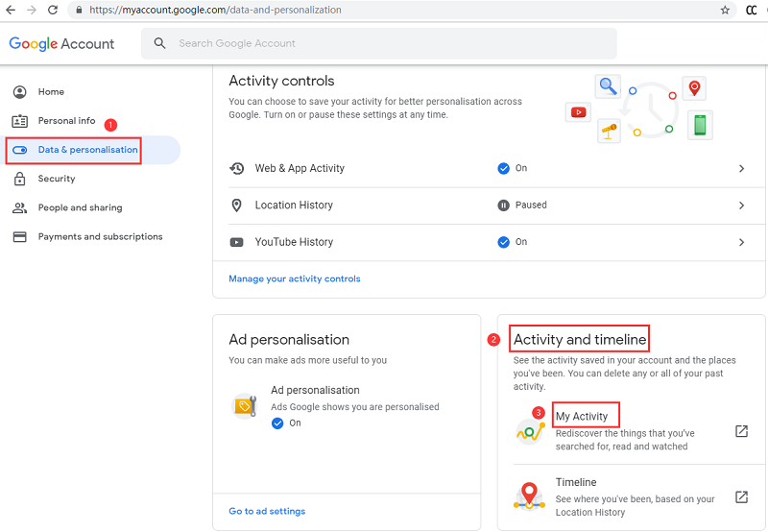The width and height of the screenshot is (768, 532).
Task: Open the My Activity link
Action: [x=582, y=417]
